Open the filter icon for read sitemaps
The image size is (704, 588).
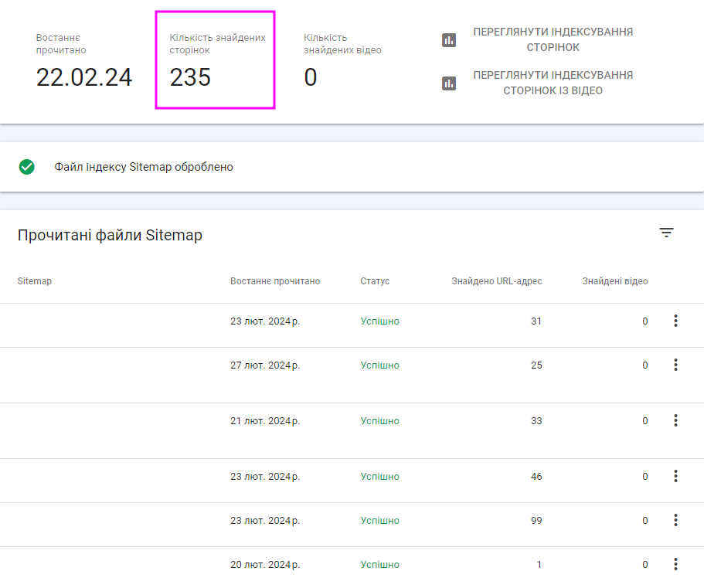tap(666, 233)
